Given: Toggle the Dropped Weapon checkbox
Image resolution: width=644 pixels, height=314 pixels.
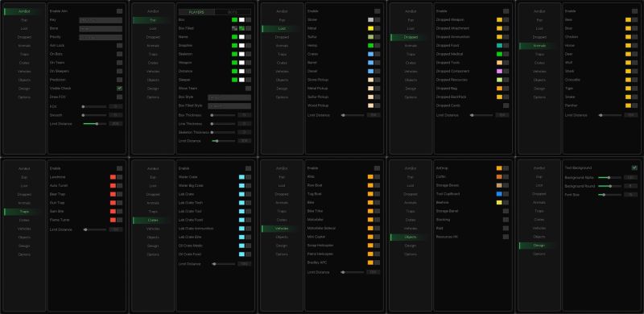Looking at the screenshot, I should [x=506, y=20].
